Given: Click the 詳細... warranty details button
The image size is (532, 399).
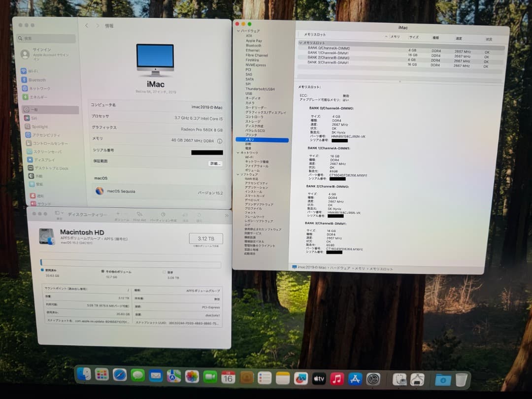Looking at the screenshot, I should [x=214, y=164].
